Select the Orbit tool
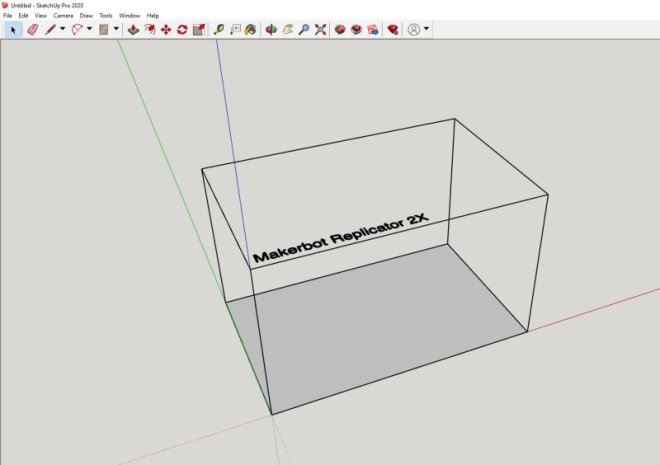This screenshot has height=465, width=660. [271, 30]
